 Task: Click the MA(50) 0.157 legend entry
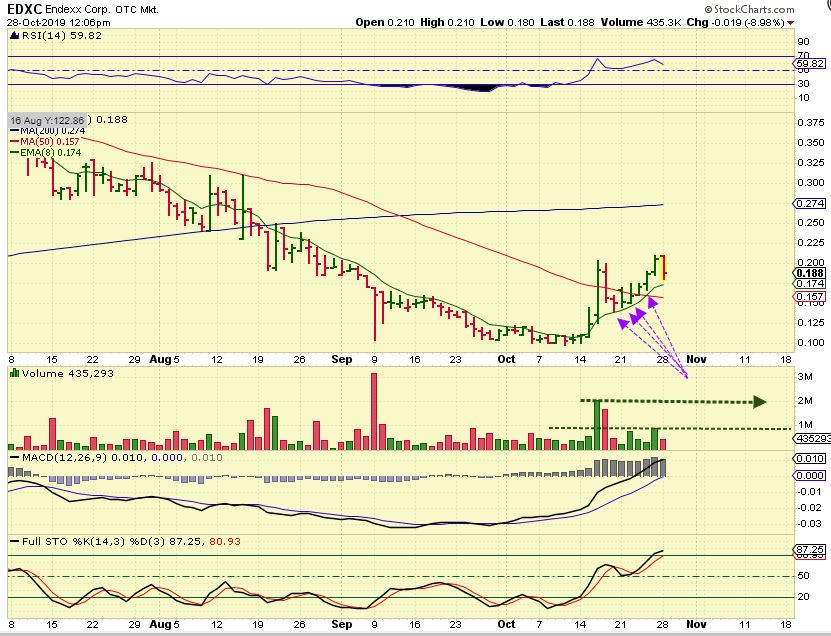[x=45, y=142]
